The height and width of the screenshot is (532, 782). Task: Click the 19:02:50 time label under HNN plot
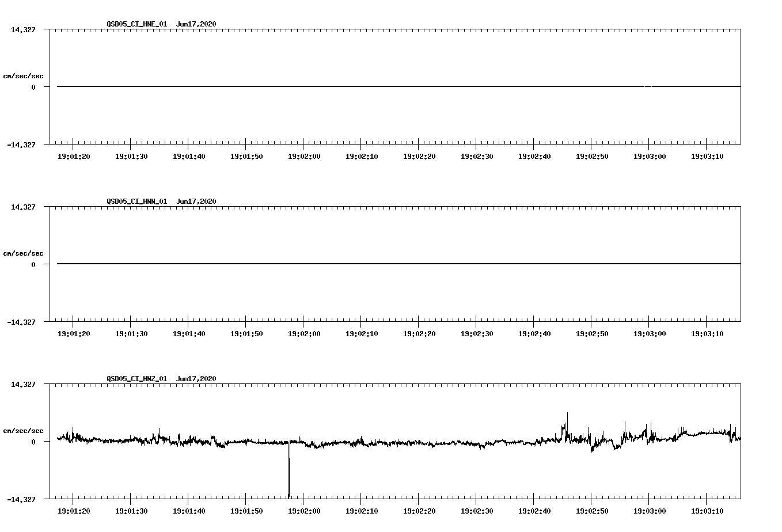pos(592,334)
